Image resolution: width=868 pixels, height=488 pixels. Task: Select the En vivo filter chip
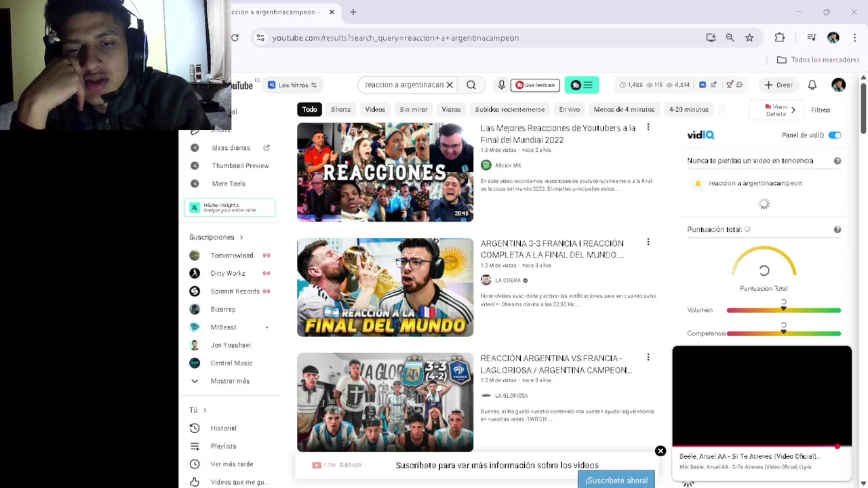tap(569, 109)
